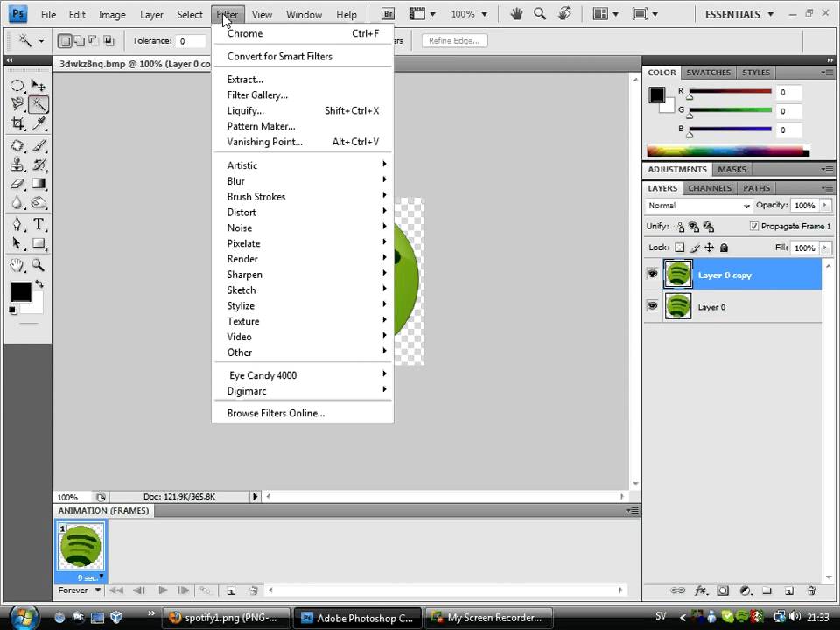
Task: Click the foreground color swatch in toolbox
Action: [x=21, y=291]
